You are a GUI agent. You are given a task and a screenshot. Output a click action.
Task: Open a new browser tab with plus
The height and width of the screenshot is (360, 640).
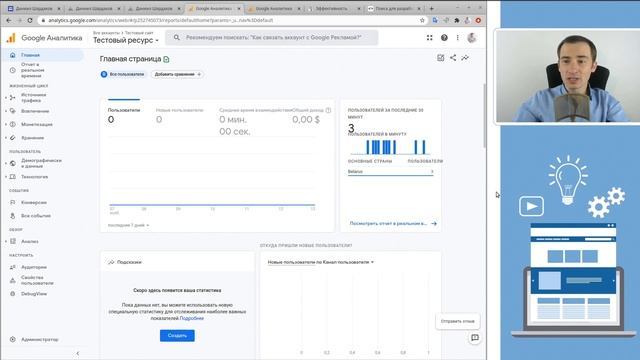pos(431,8)
